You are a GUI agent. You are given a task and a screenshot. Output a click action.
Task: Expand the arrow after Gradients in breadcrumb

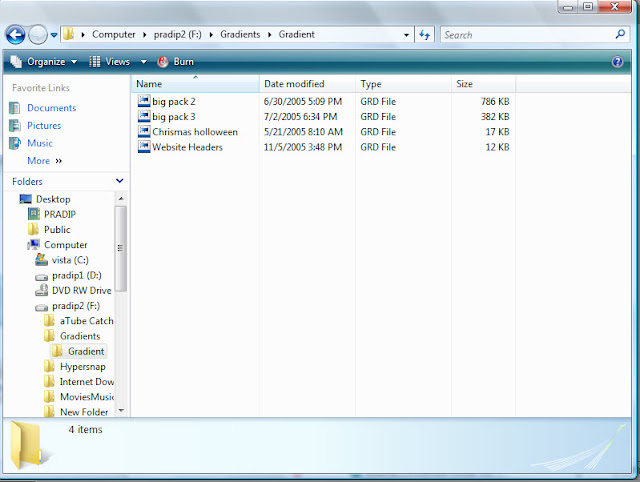(x=269, y=35)
